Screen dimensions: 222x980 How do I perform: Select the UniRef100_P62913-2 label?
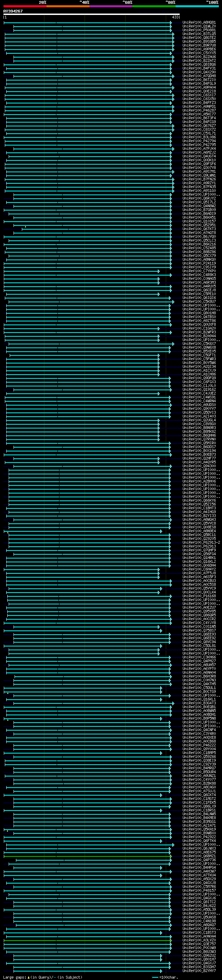pos(202,542)
